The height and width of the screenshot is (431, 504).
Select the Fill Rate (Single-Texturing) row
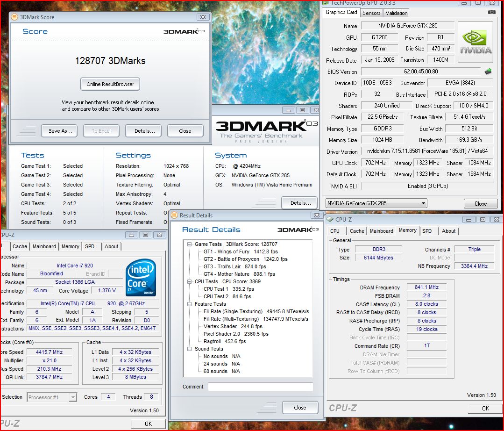[256, 311]
